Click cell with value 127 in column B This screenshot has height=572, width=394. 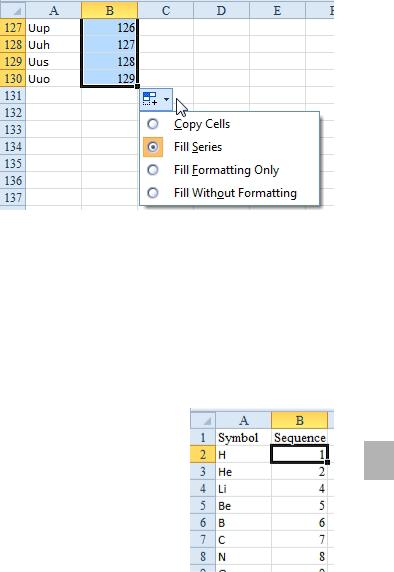[x=109, y=45]
